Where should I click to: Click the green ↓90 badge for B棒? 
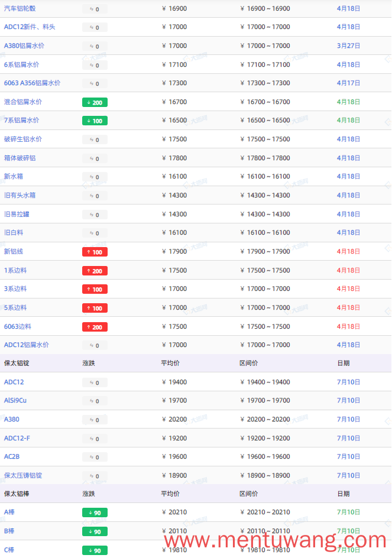click(95, 531)
